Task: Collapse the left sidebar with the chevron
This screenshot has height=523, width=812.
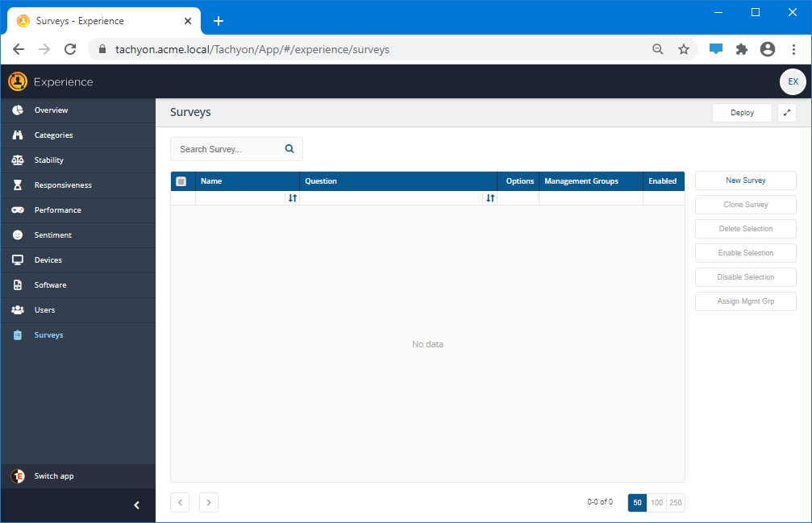Action: pyautogui.click(x=136, y=505)
